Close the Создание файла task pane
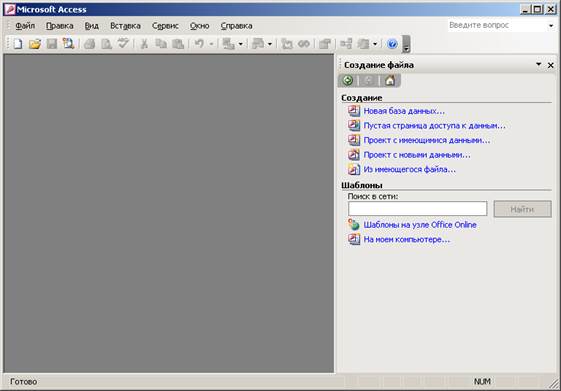 pyautogui.click(x=551, y=65)
